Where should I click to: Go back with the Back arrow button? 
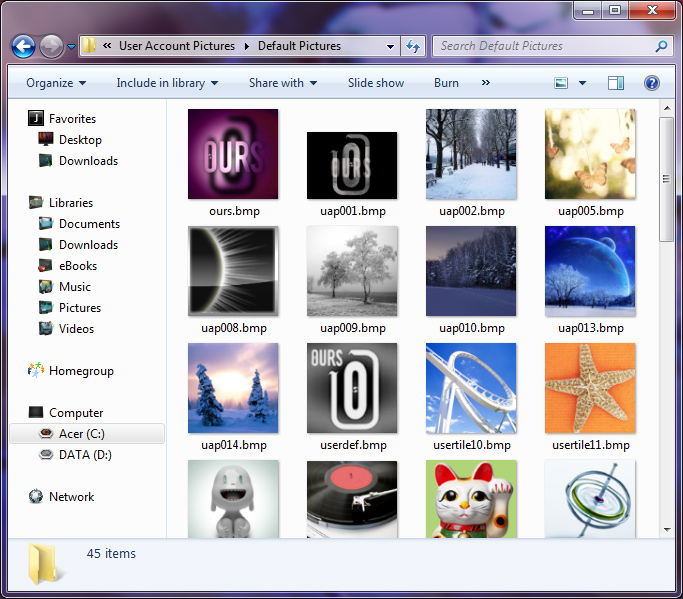[x=23, y=46]
